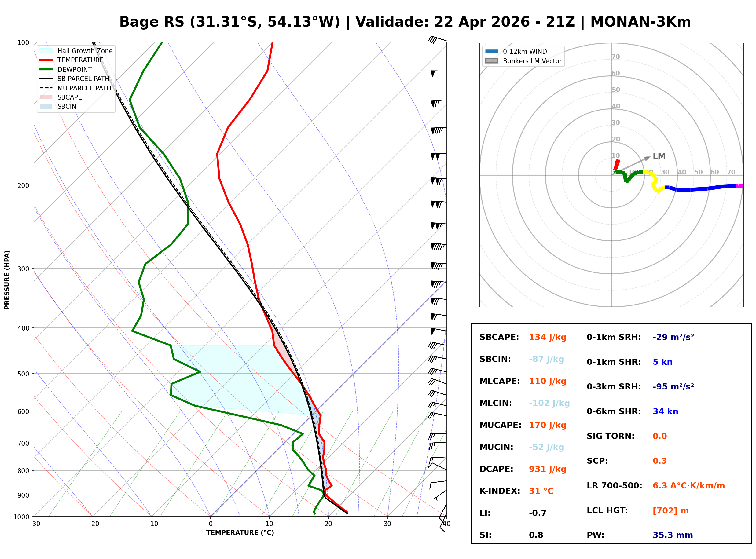
Task: Click the Bunkers LM Vector legend swatch
Action: point(492,61)
